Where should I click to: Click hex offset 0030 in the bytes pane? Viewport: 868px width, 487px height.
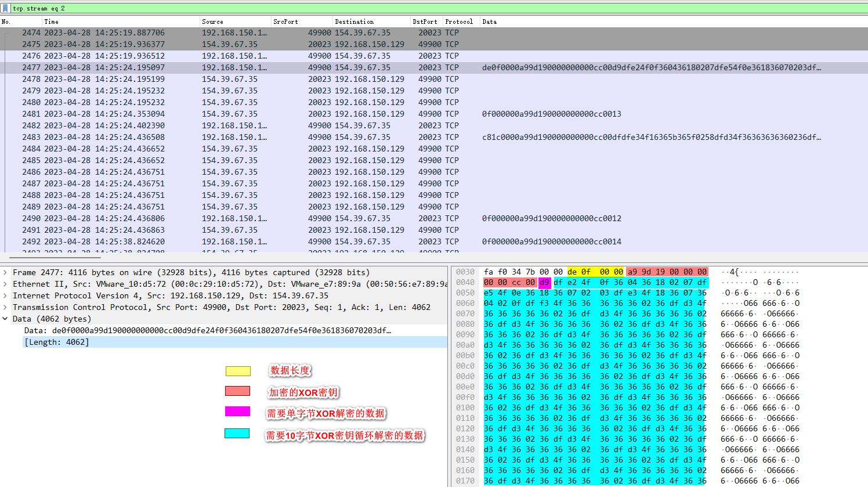pyautogui.click(x=465, y=272)
